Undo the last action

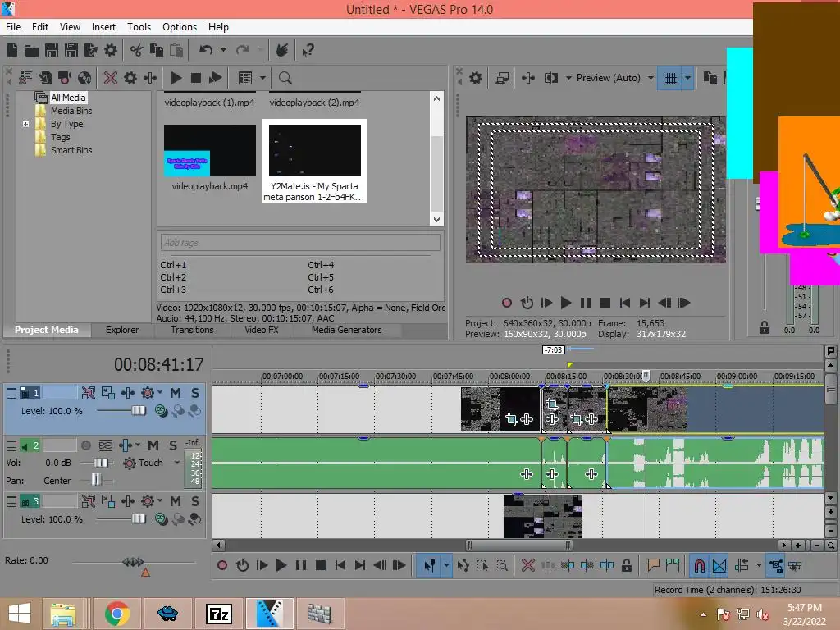pos(206,50)
